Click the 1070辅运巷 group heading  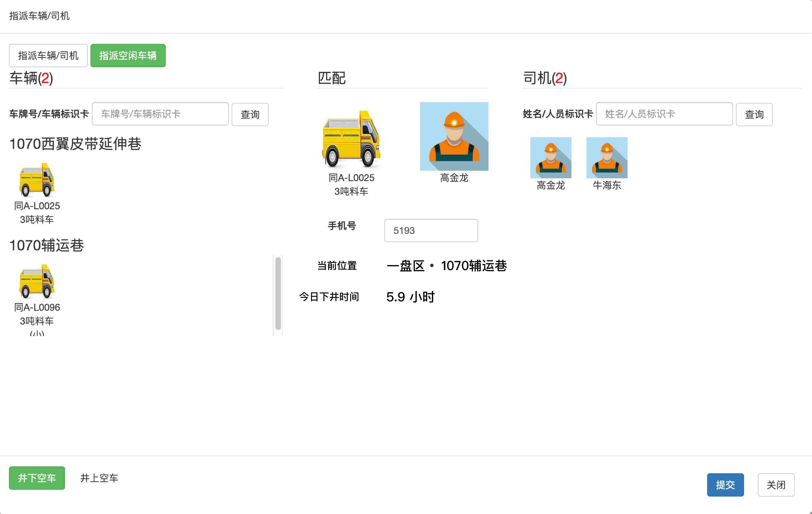pyautogui.click(x=47, y=245)
